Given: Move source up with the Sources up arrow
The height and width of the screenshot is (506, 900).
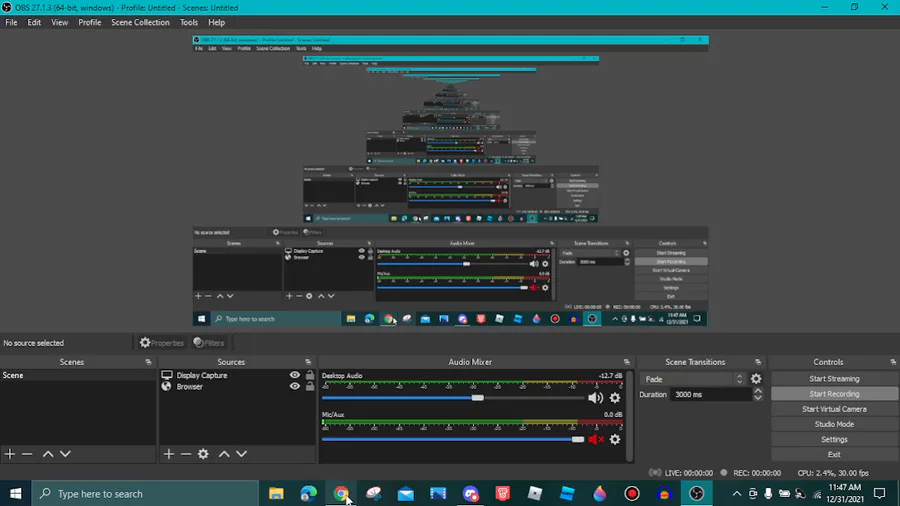Looking at the screenshot, I should tap(224, 454).
